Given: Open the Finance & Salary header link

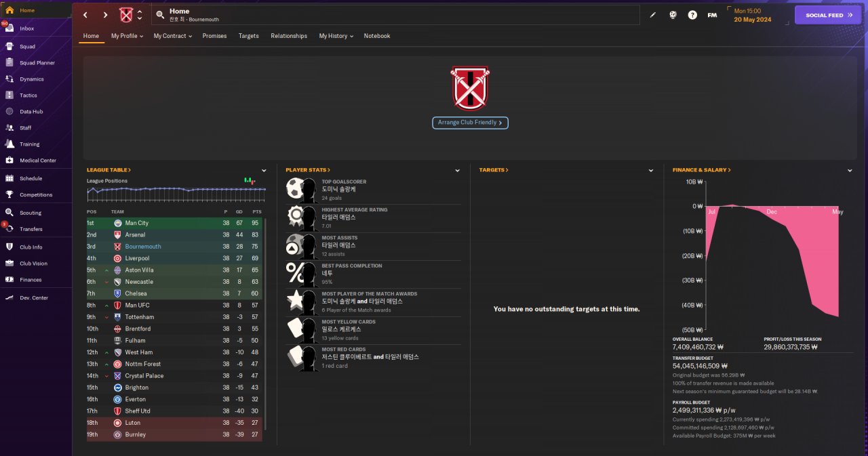Looking at the screenshot, I should click(702, 170).
